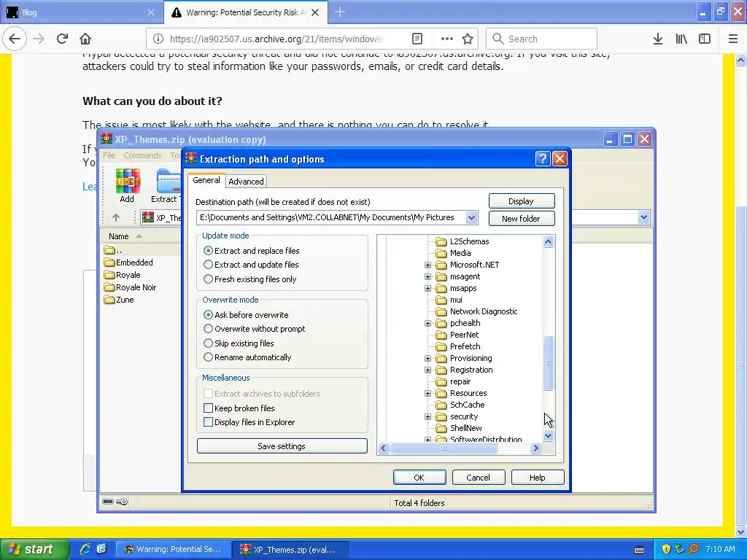Go up one folder level in WinRAR
Screen dimensions: 747x560
tap(116, 217)
